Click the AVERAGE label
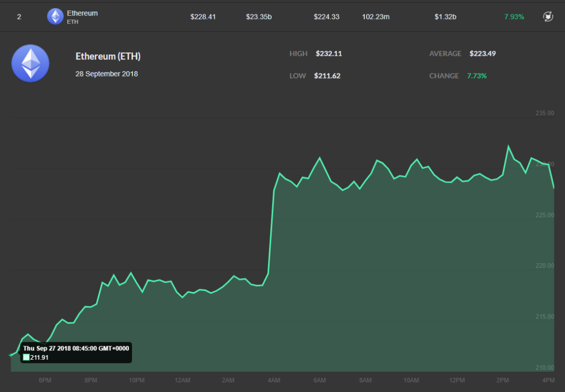 tap(445, 54)
